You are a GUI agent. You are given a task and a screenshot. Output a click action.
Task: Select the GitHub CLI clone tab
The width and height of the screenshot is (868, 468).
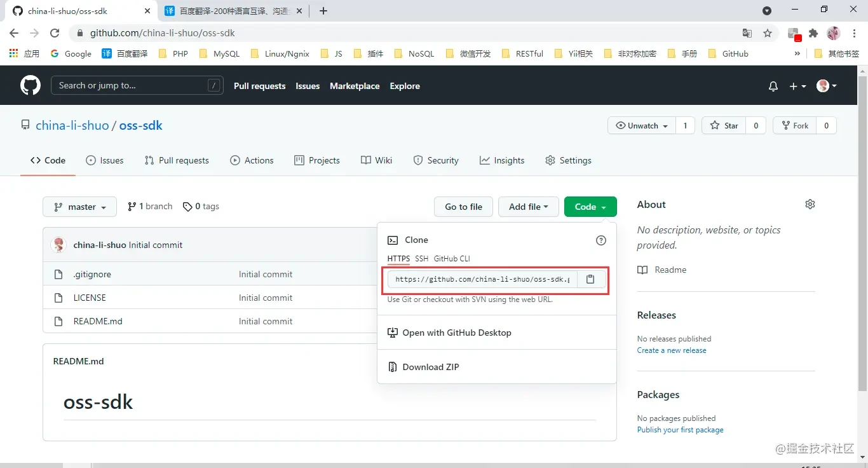(452, 259)
